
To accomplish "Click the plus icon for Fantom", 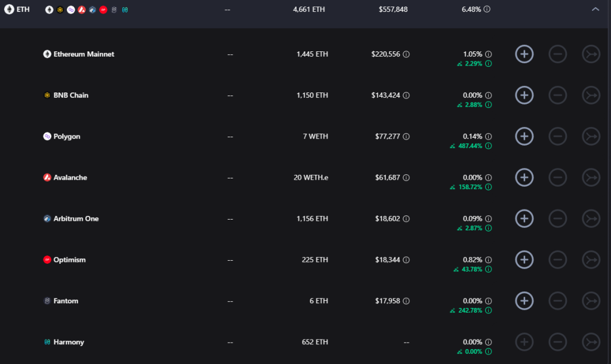I will click(524, 301).
